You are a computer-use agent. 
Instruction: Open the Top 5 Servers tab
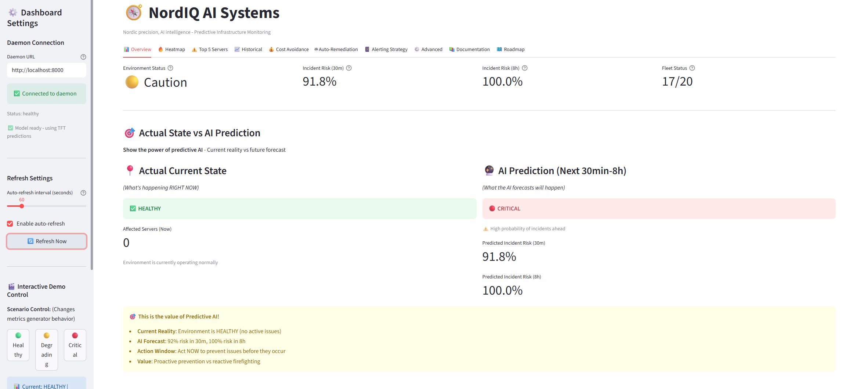[x=210, y=50]
